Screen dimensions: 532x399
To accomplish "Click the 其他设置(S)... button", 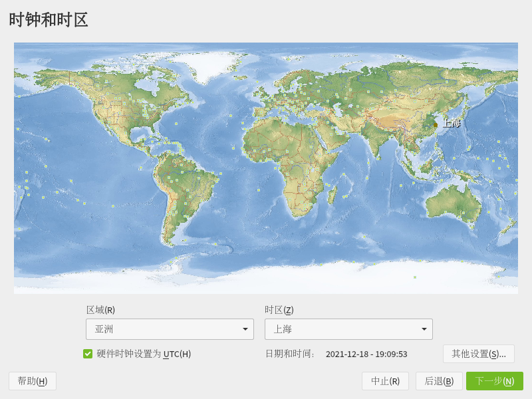I will pos(478,354).
